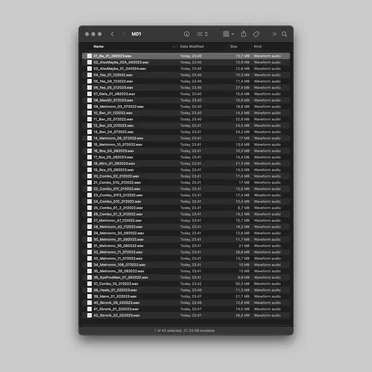Select the file beginning with 30_Metronnn
372x372 pixels.
click(x=186, y=240)
